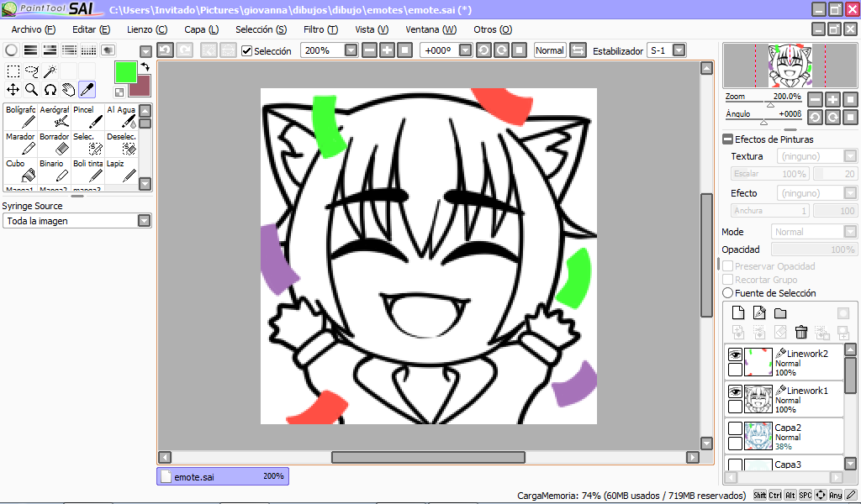Viewport: 861px width, 504px height.
Task: Select the eyedropper tool
Action: [87, 89]
